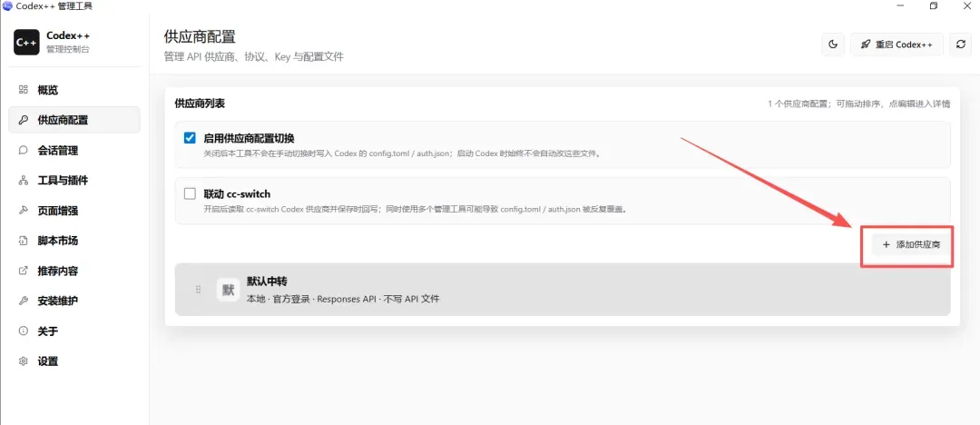Click drag handle of 默认中转 row
Screen dimensions: 980x425
tap(198, 289)
